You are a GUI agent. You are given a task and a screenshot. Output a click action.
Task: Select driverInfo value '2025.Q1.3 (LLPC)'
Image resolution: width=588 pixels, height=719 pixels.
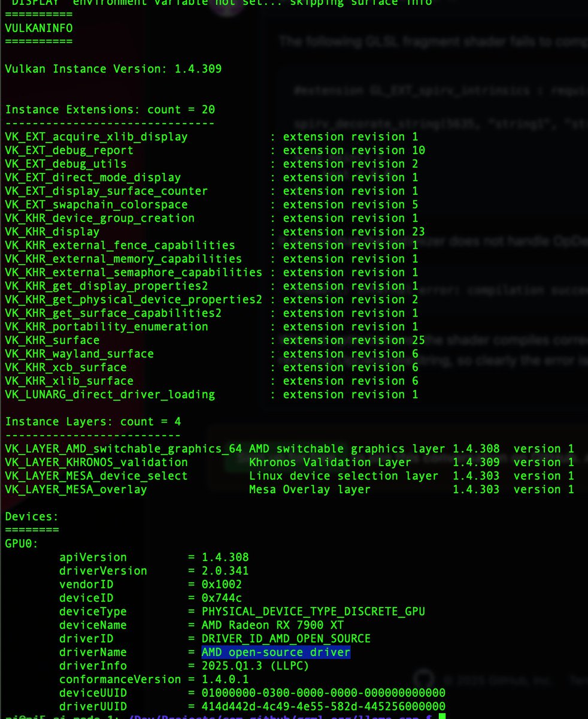point(256,666)
